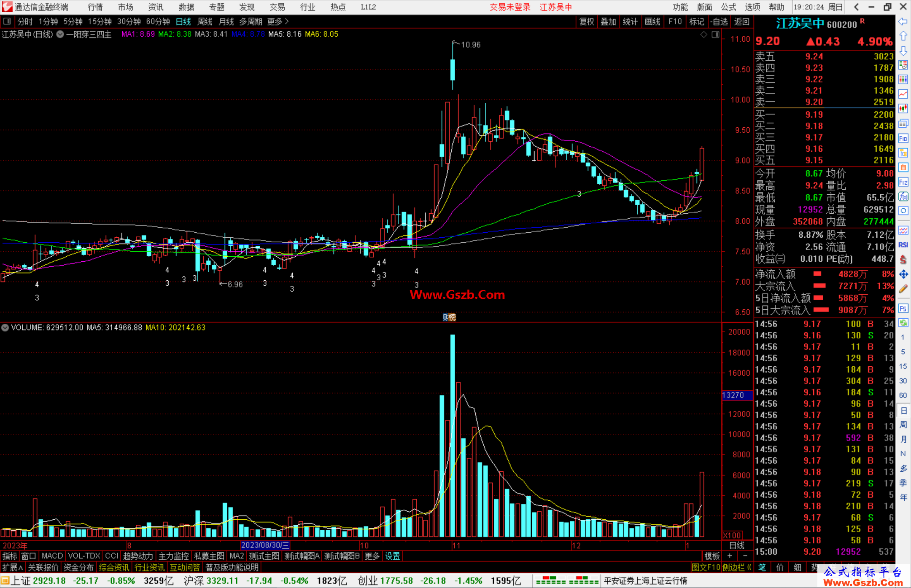911x588 pixels.
Task: Open the -自选 watchlist toolbar option
Action: point(719,21)
